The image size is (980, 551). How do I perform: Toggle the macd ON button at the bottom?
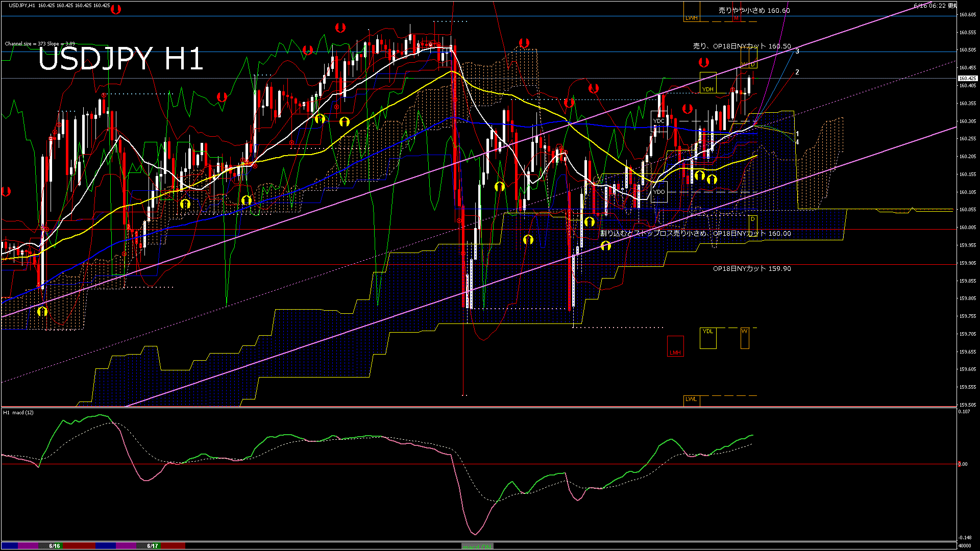point(477,546)
